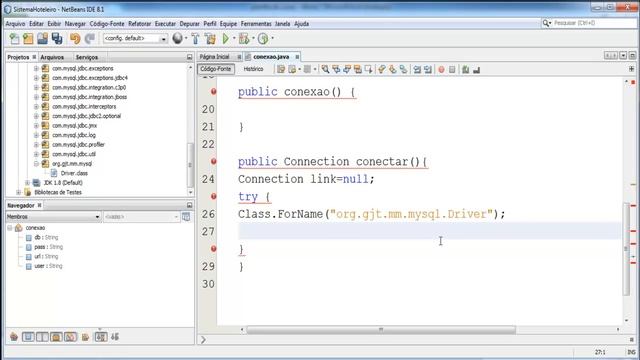Click the New File toolbar icon

pos(14,39)
